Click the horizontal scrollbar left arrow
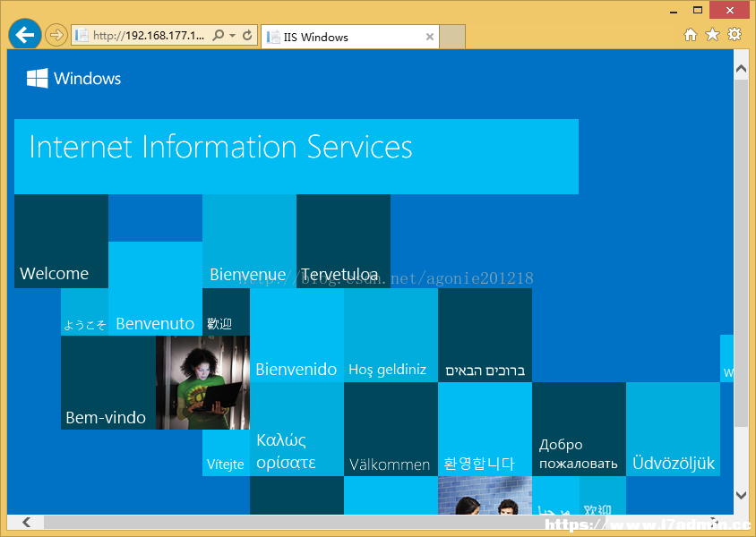Screen dimensions: 756x537 click(26, 522)
